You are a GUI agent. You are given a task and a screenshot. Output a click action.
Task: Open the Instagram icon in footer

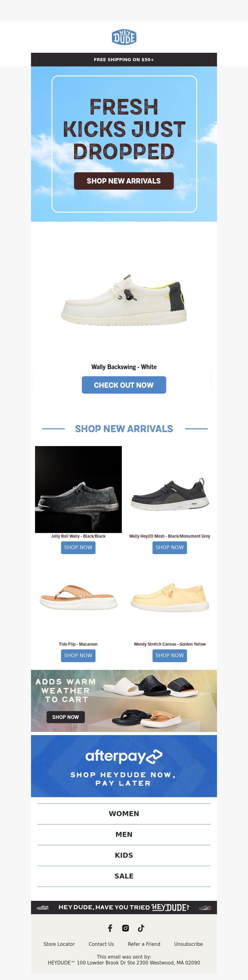pos(125,928)
